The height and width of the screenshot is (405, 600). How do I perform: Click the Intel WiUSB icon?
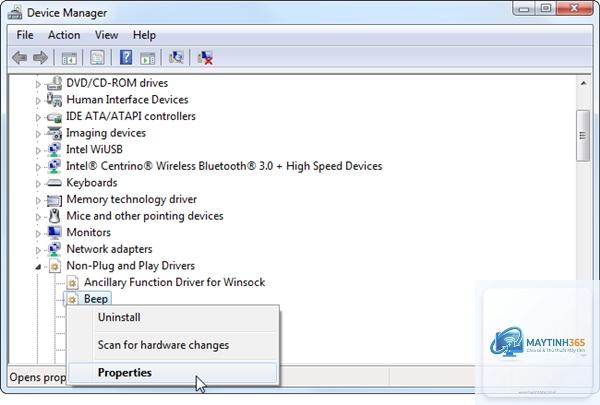54,149
